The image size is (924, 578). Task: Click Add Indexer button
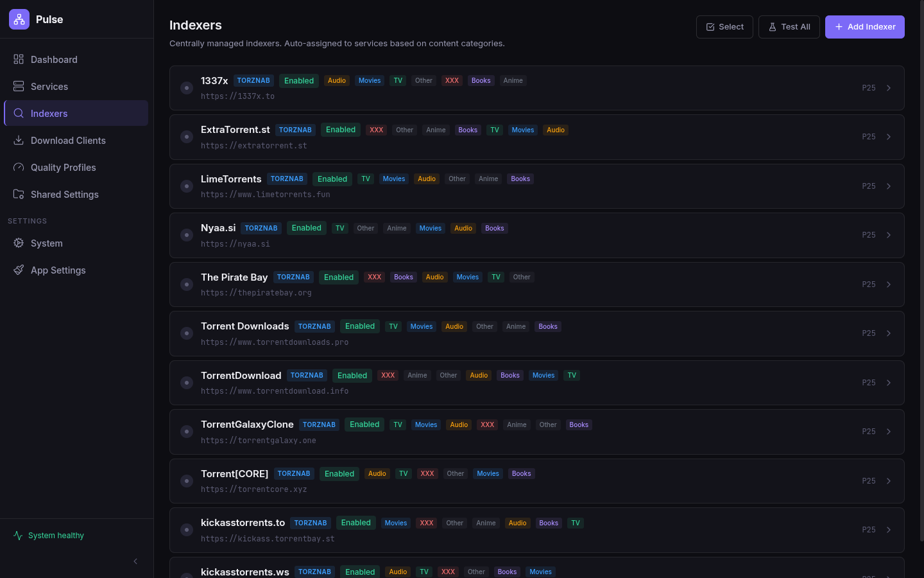click(865, 27)
